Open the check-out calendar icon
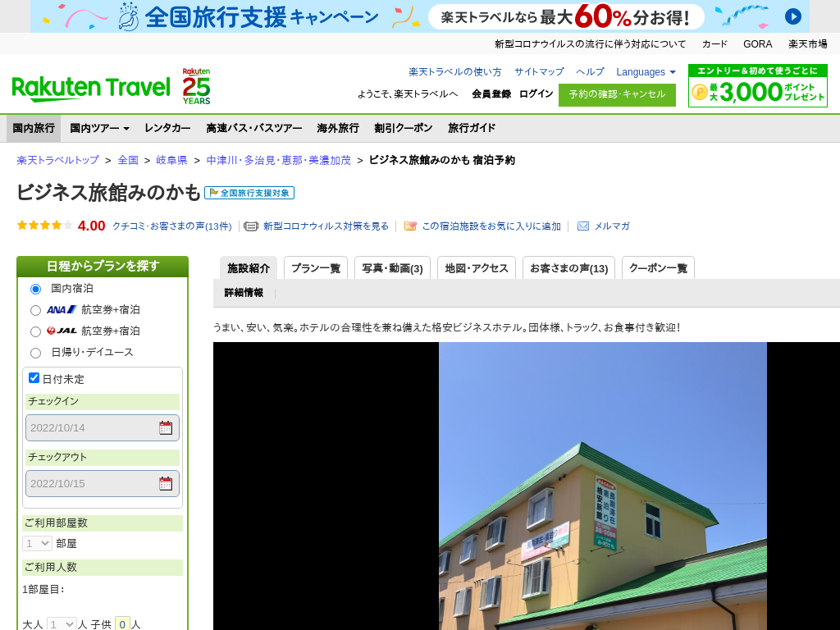This screenshot has width=840, height=630. pyautogui.click(x=166, y=483)
